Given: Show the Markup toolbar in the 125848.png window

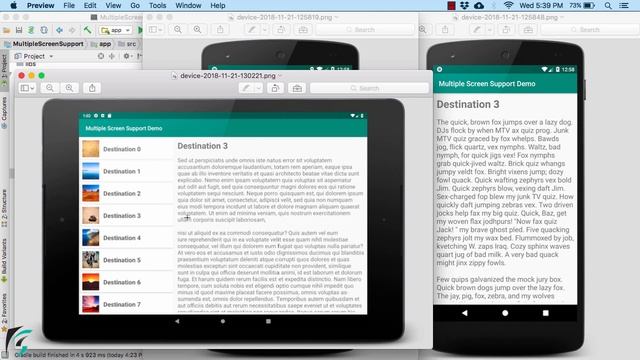Looking at the screenshot, I should pyautogui.click(x=528, y=30).
